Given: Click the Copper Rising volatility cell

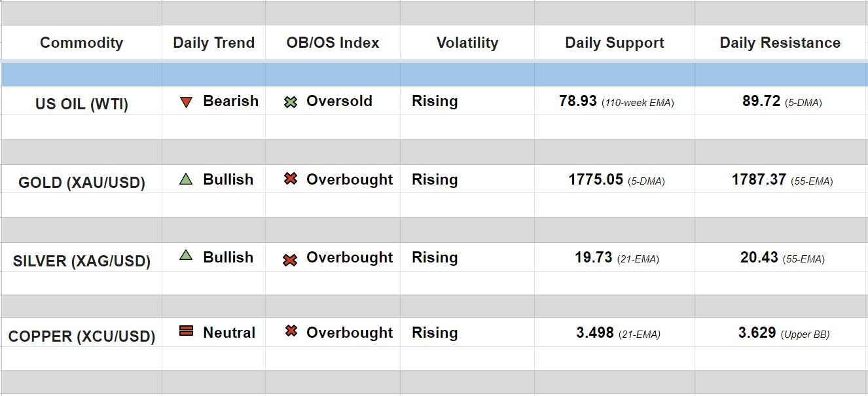Looking at the screenshot, I should [435, 333].
